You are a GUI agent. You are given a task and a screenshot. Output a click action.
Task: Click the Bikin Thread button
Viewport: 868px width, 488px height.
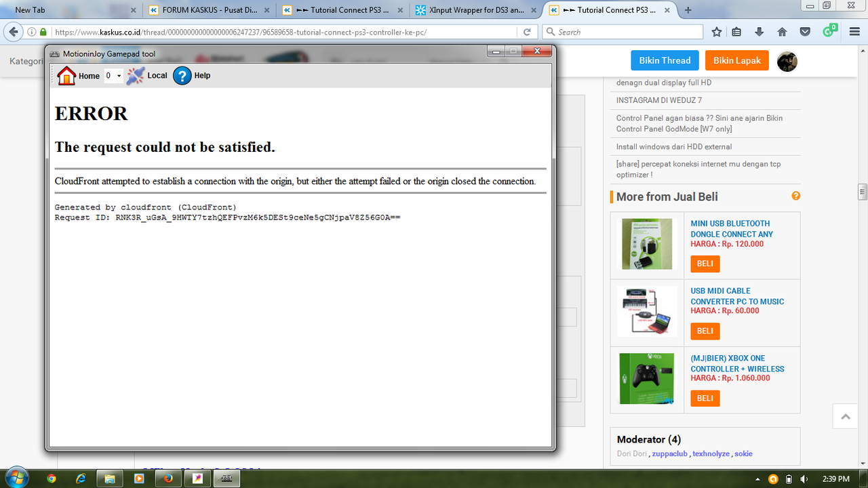tap(665, 60)
